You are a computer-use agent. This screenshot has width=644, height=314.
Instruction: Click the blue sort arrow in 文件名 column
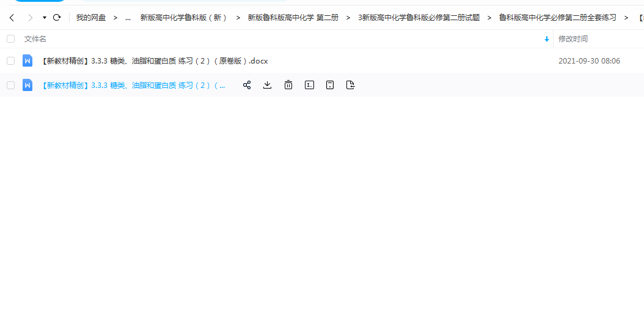[x=547, y=39]
